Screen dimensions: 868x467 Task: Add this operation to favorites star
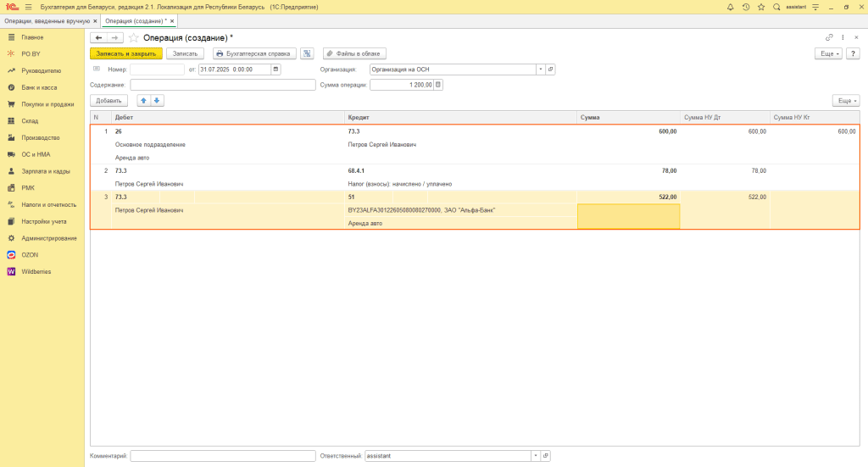coord(133,37)
